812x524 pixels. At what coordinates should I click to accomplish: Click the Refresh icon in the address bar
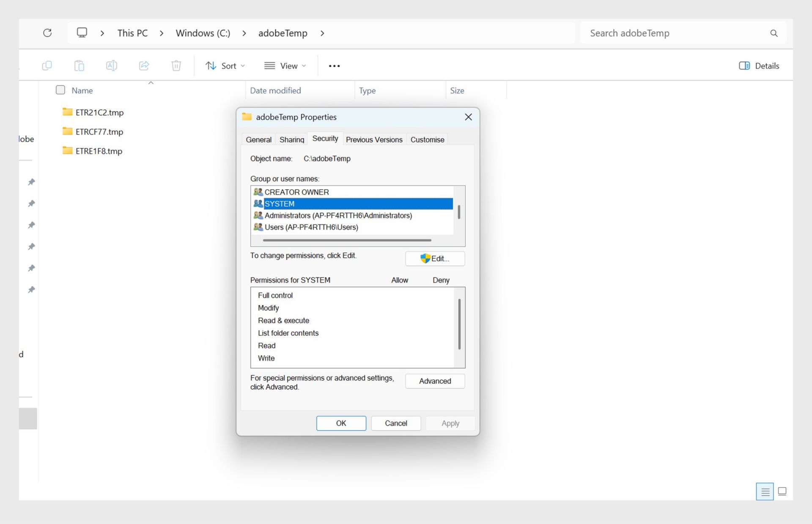[47, 33]
